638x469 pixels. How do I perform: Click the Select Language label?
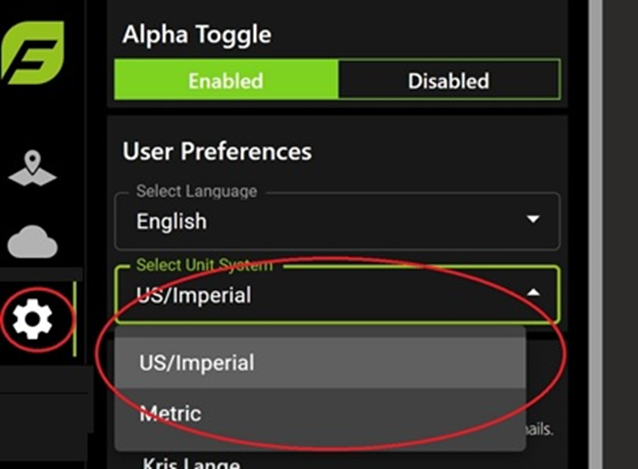[x=197, y=191]
